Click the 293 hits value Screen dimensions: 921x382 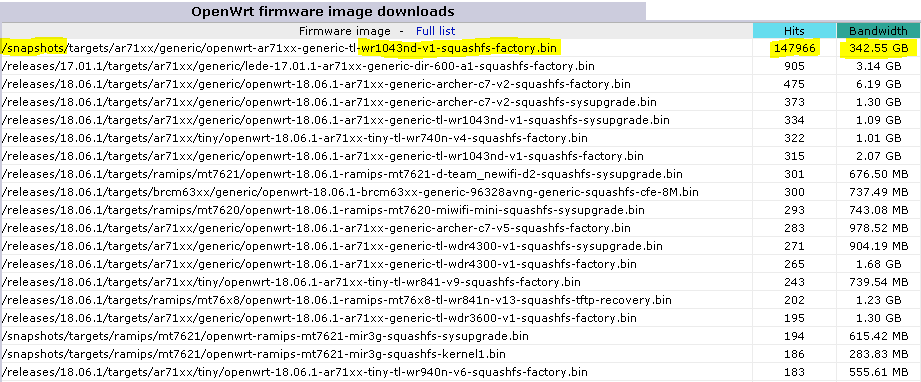[x=794, y=210]
